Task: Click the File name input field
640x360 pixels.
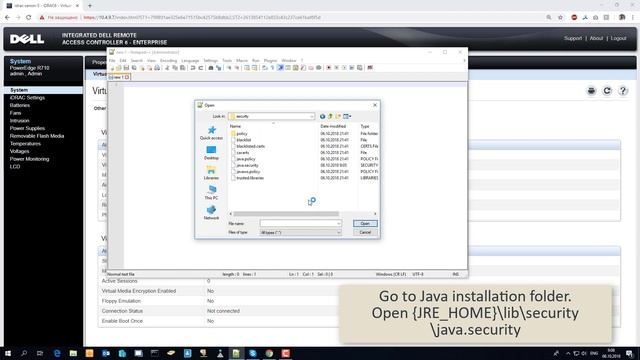Action: [300, 223]
